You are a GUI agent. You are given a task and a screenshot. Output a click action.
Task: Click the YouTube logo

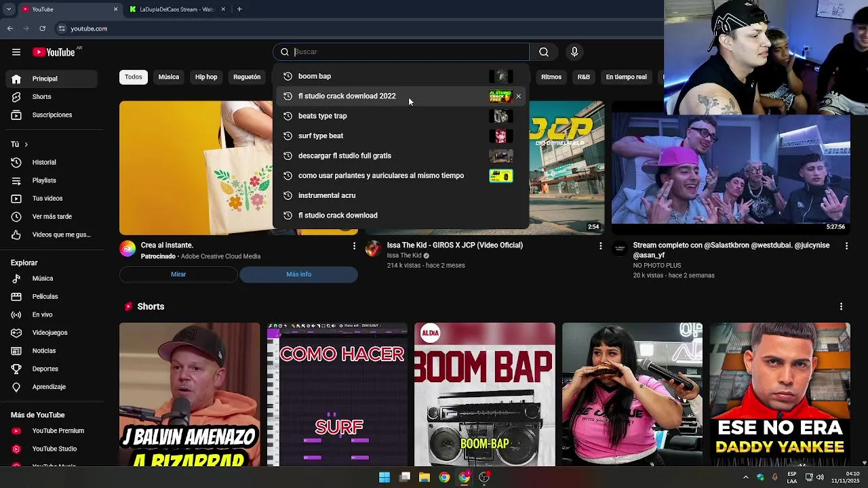coord(54,52)
